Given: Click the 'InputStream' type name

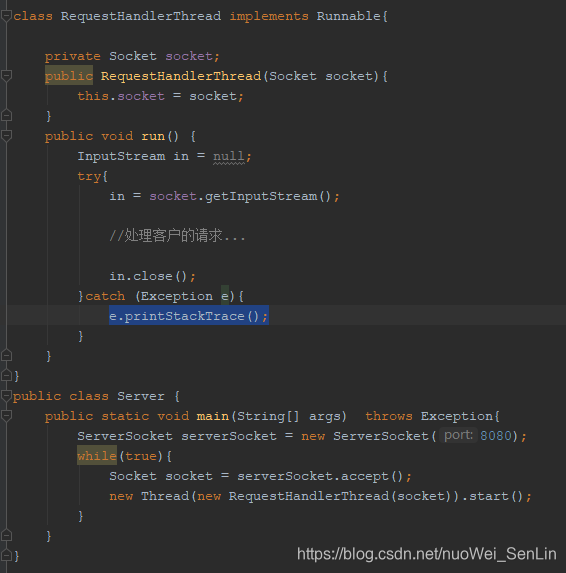Looking at the screenshot, I should point(121,156).
